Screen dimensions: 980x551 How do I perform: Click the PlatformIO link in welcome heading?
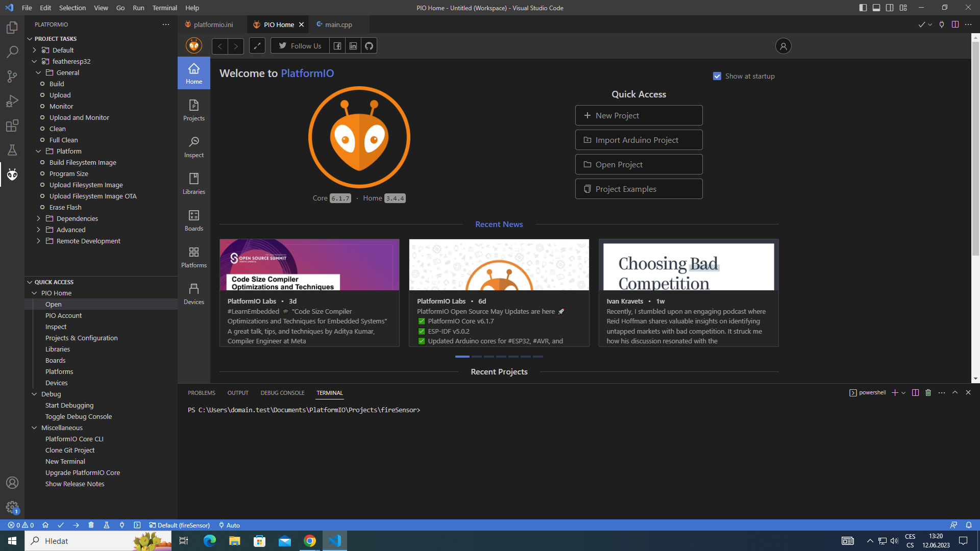click(x=307, y=73)
